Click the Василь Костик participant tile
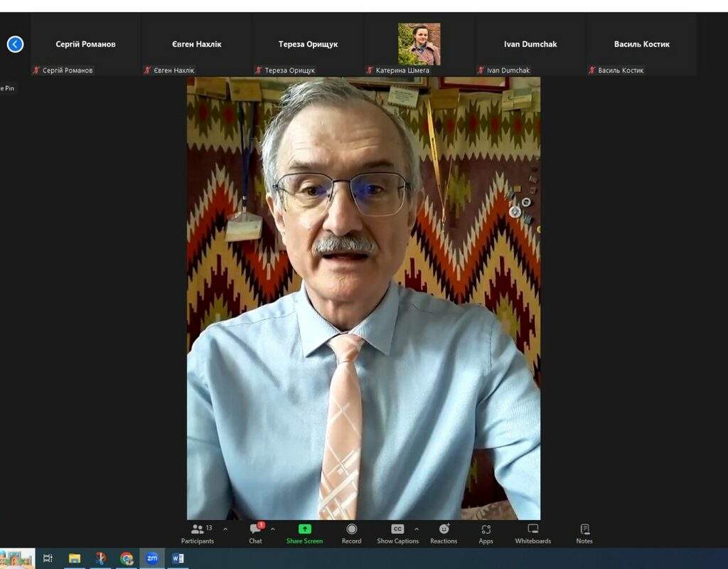This screenshot has height=569, width=728. (641, 44)
